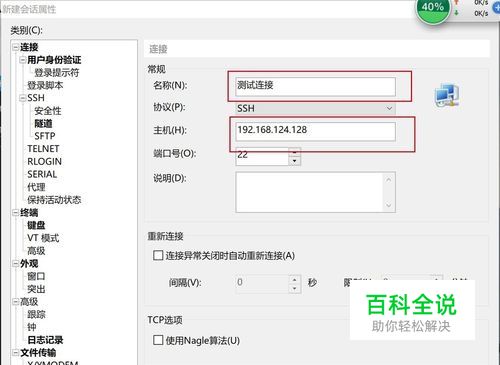This screenshot has height=365, width=500.
Task: Open 跟踪 settings in tree
Action: [36, 315]
